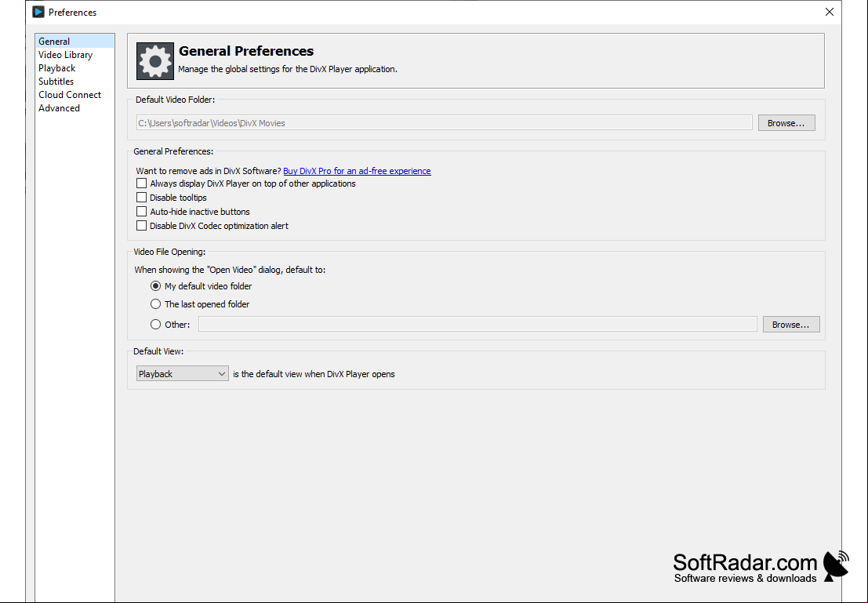868x603 pixels.
Task: Click 'is the default view when DivX Player opens' text
Action: click(314, 374)
